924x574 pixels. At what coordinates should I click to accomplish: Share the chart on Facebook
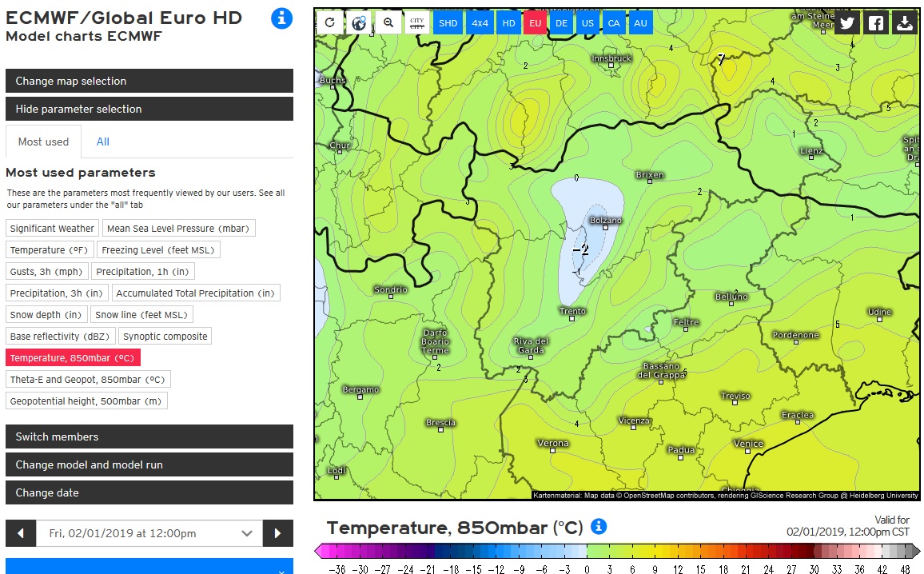pyautogui.click(x=876, y=23)
